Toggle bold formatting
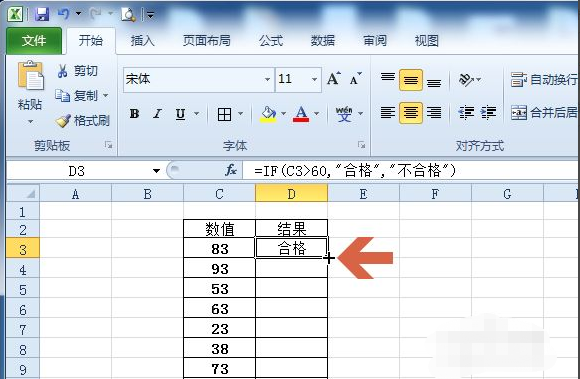Image resolution: width=580 pixels, height=379 pixels. (x=134, y=114)
